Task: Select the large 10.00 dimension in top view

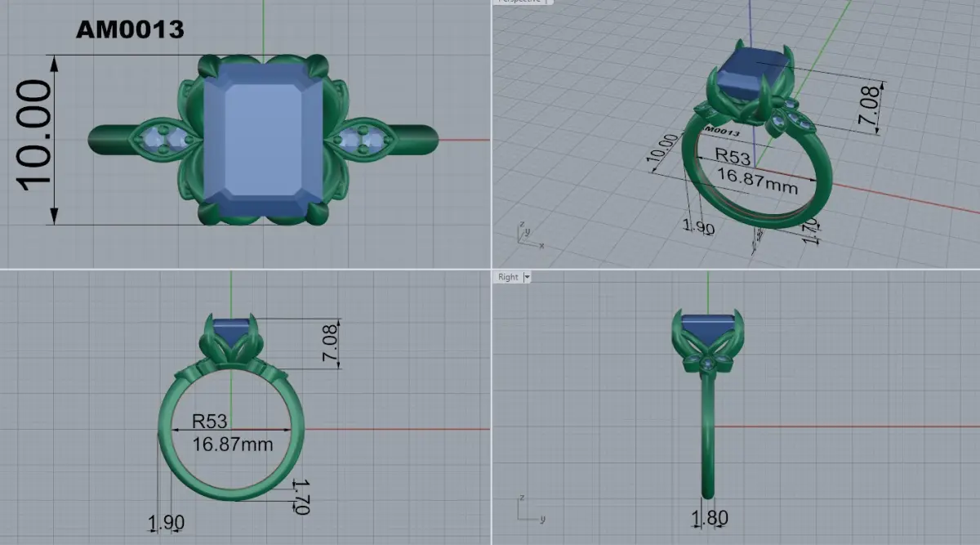Action: coord(35,136)
